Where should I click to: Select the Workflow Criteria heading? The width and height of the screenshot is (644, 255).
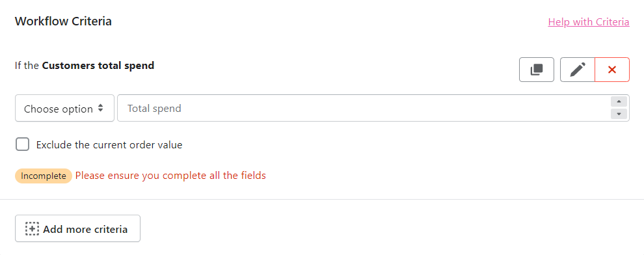coord(63,21)
